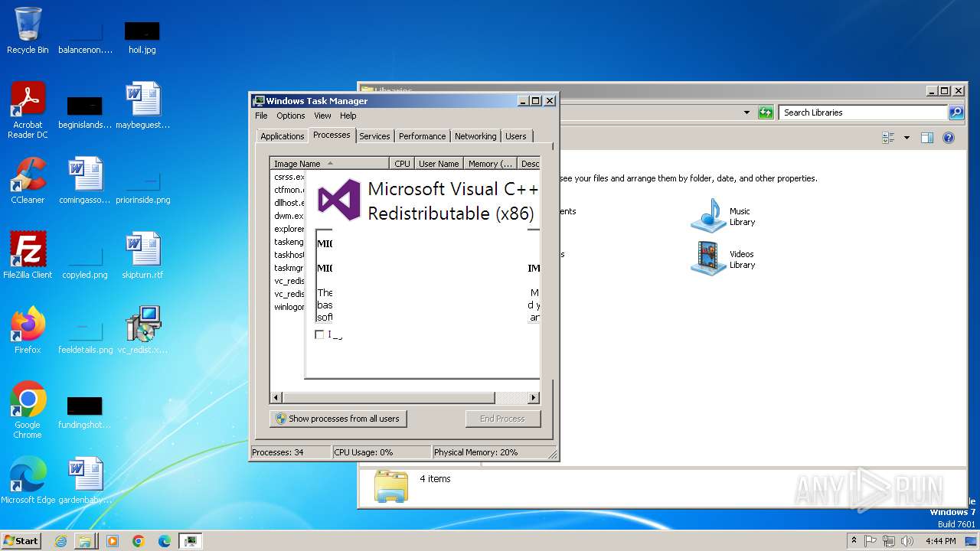Open the Videos Library in Libraries window
Viewport: 980px width, 551px height.
point(723,259)
